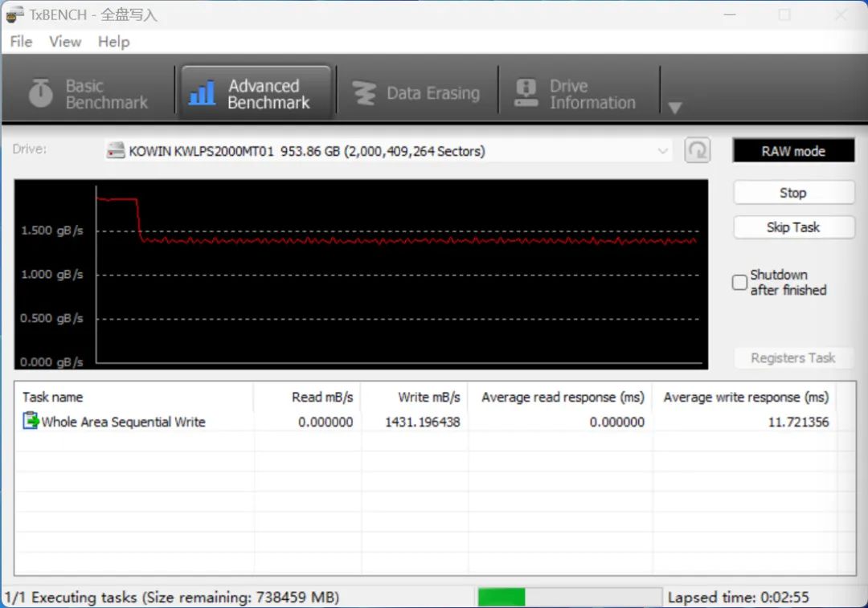Click the RAW mode button

click(x=793, y=151)
